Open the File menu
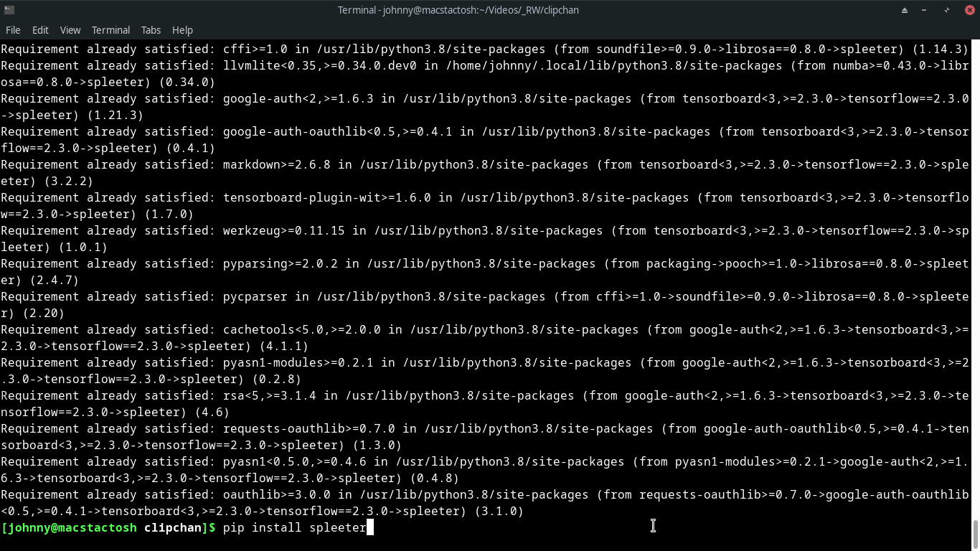The width and height of the screenshot is (980, 551). coord(13,30)
